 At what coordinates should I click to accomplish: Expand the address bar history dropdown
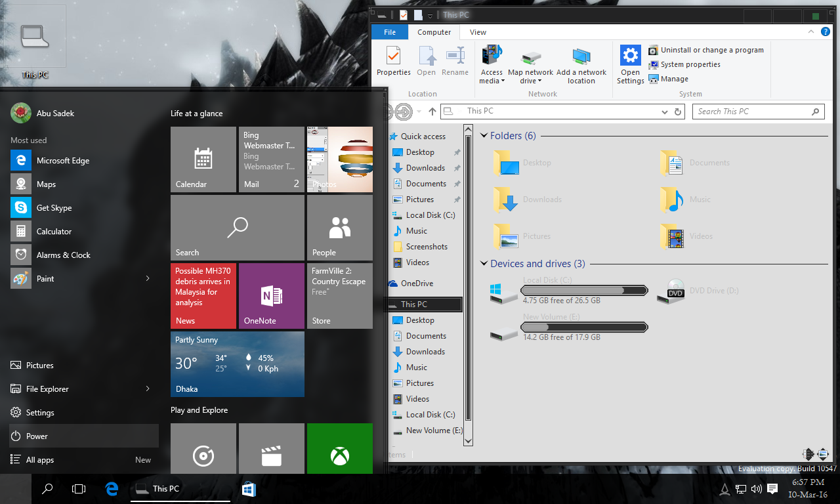[665, 112]
